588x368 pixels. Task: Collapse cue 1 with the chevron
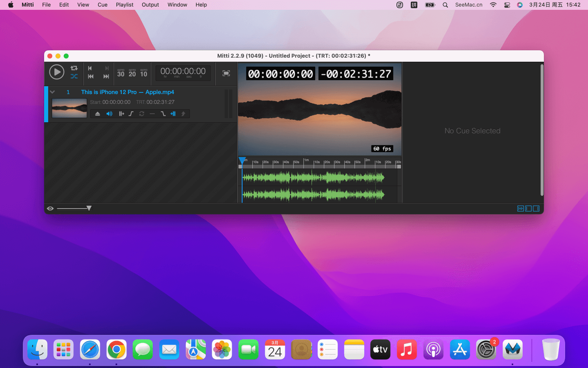click(52, 92)
